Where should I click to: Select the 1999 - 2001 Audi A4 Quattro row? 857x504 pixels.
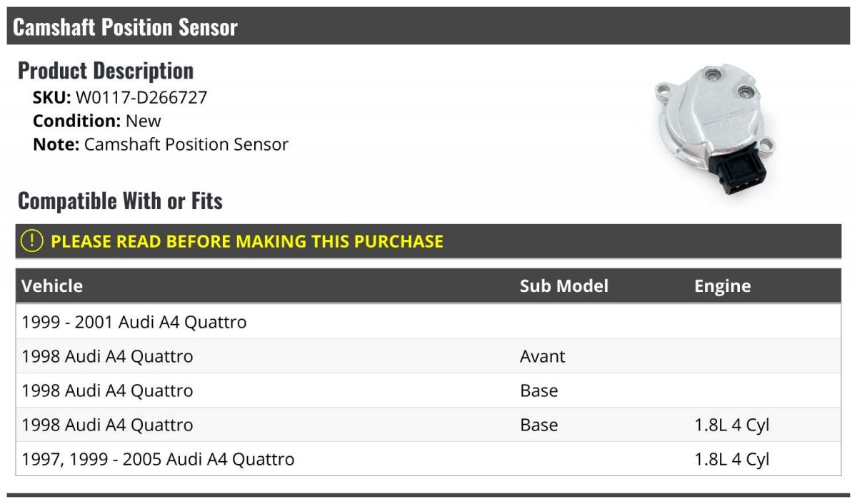(428, 322)
